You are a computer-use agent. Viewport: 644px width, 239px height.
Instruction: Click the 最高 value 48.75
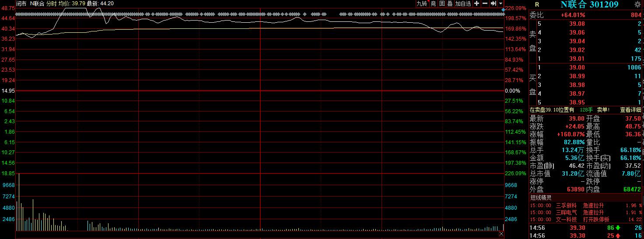click(x=633, y=126)
